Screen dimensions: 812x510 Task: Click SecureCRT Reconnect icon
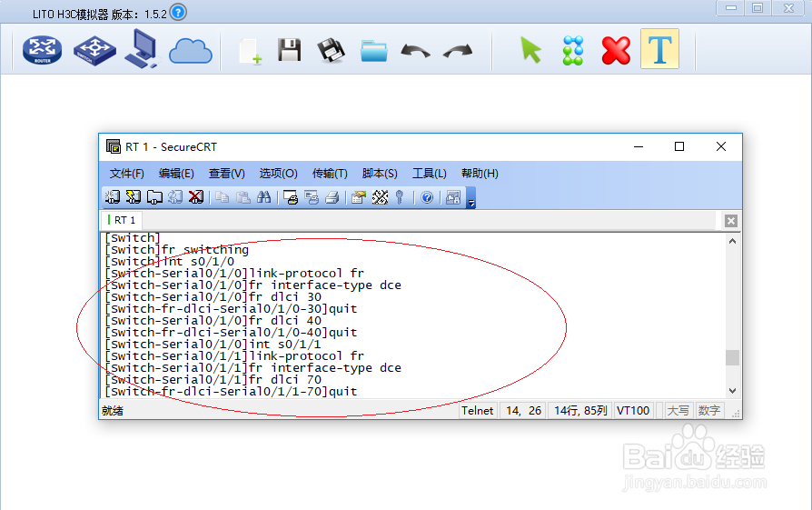175,197
